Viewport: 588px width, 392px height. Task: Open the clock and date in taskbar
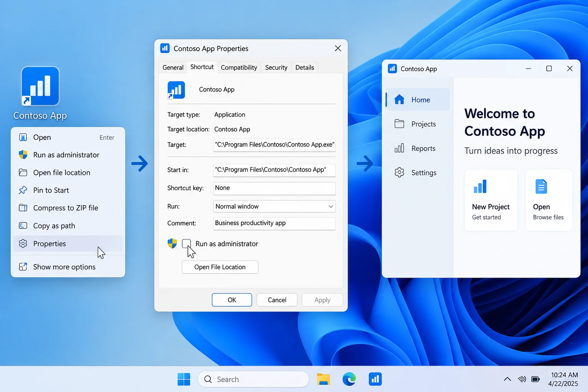[x=563, y=379]
